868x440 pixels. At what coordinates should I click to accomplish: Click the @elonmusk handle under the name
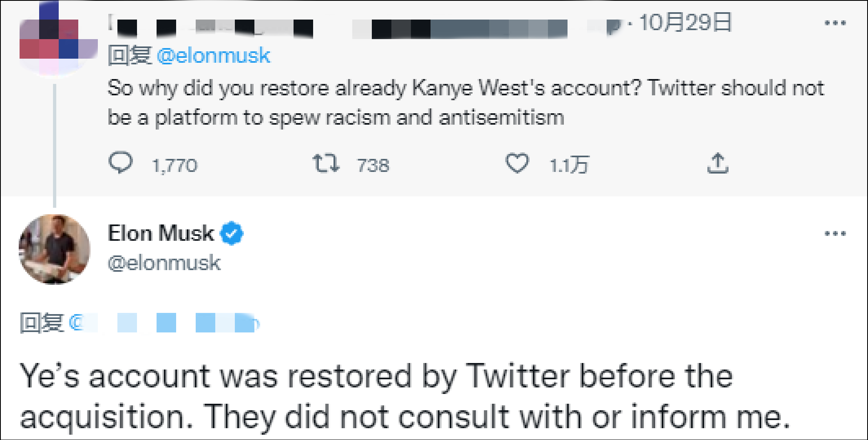pyautogui.click(x=164, y=263)
